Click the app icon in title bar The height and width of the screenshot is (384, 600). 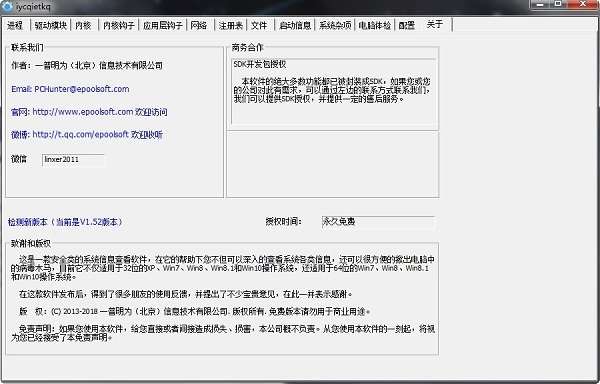[7, 6]
